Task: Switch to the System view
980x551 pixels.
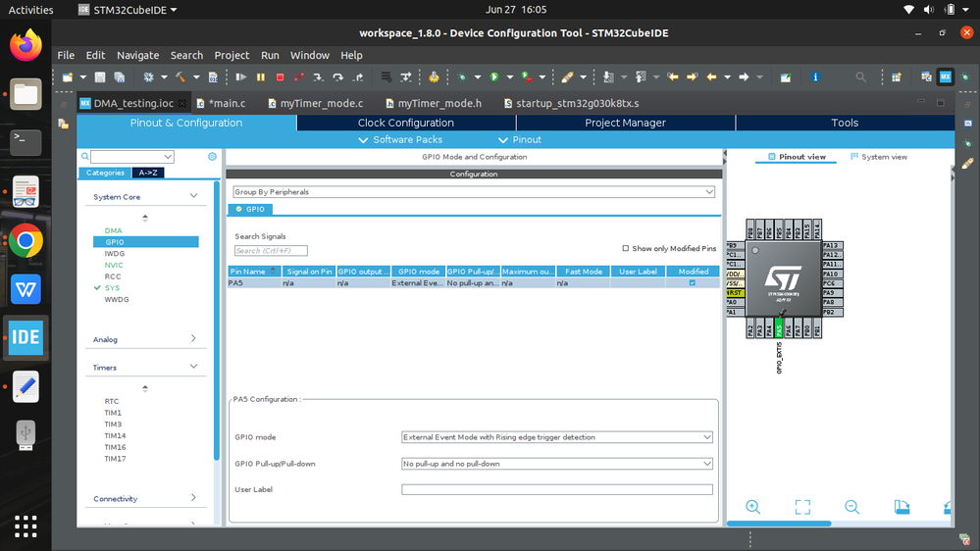Action: pyautogui.click(x=878, y=157)
